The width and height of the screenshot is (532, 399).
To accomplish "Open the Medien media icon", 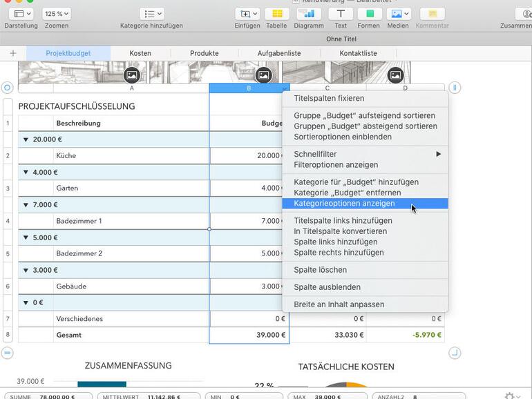I will 399,14.
